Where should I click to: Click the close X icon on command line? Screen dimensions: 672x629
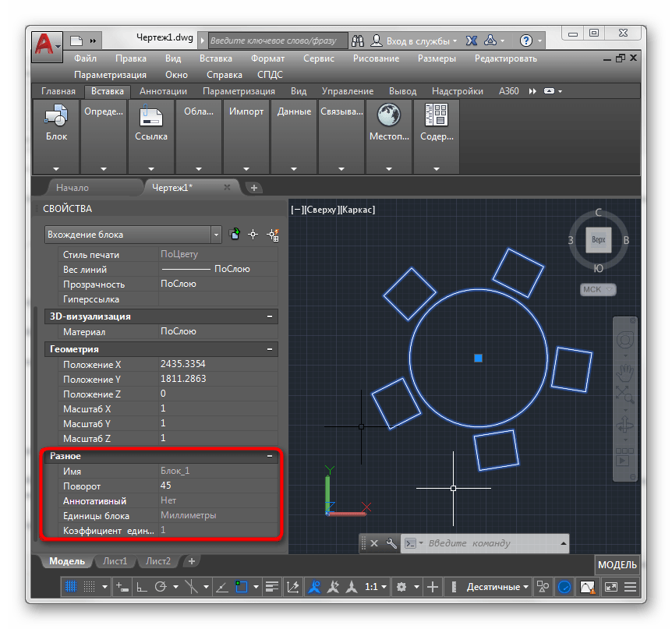point(374,543)
